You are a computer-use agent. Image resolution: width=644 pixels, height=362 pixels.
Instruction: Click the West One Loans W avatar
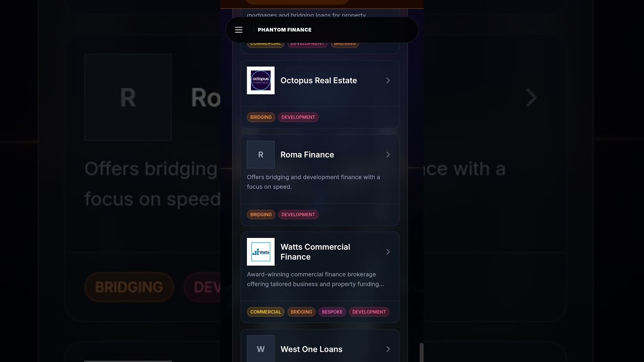tap(261, 348)
